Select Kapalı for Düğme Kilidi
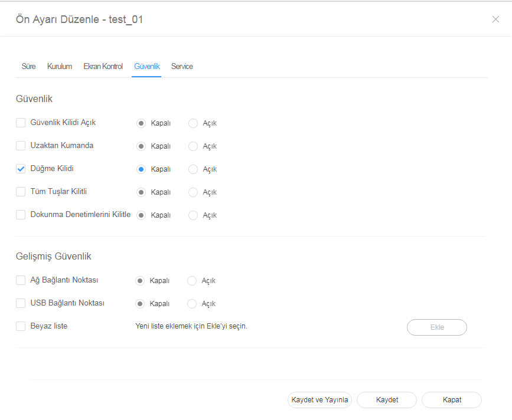Screen dimensions: 512x420 click(141, 169)
